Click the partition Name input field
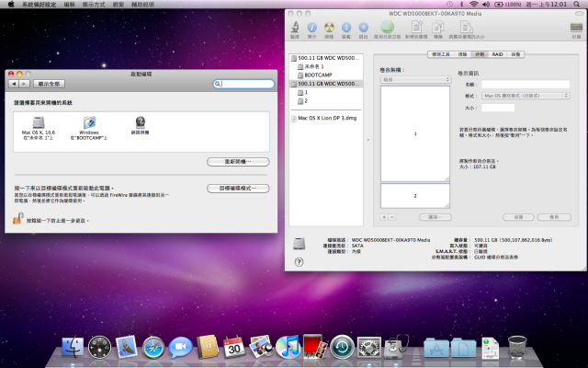This screenshot has width=588, height=368. (x=526, y=84)
